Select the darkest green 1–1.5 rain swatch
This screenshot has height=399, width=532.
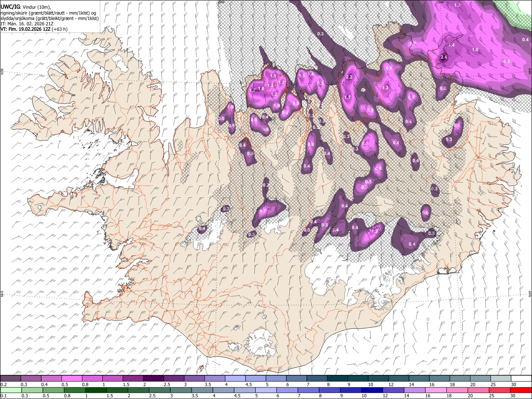click(x=96, y=390)
